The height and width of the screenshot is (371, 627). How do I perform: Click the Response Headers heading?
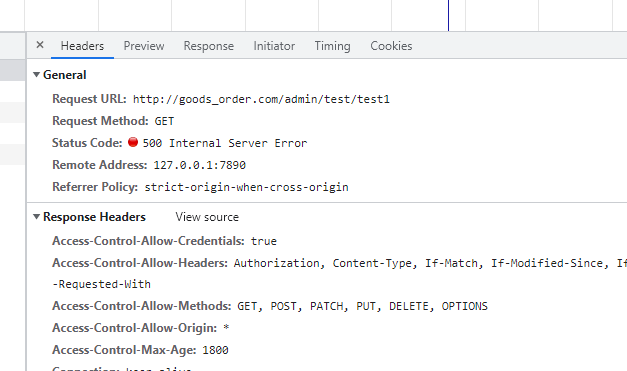click(94, 217)
